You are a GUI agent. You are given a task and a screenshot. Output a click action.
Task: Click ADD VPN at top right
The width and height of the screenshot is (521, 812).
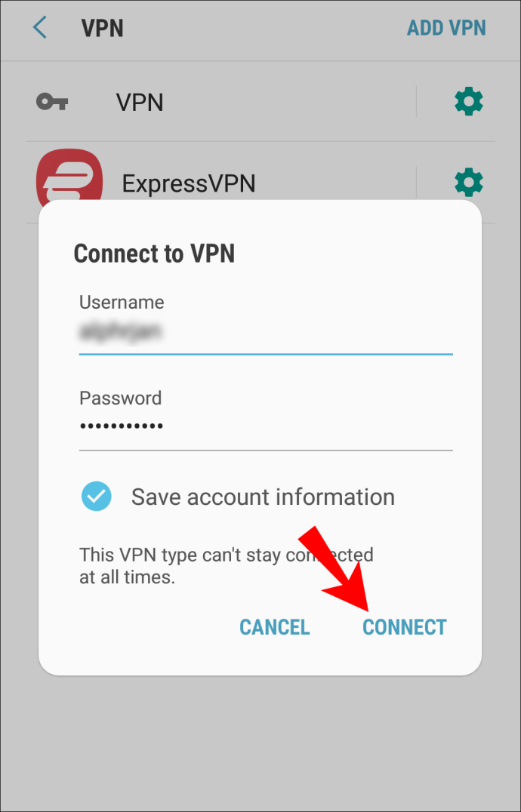click(x=446, y=28)
